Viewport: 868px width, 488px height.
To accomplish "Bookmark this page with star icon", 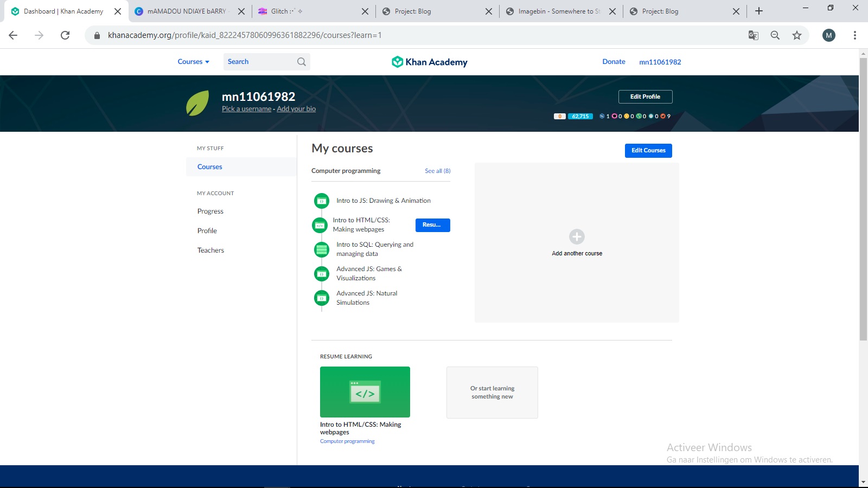I will pos(796,35).
